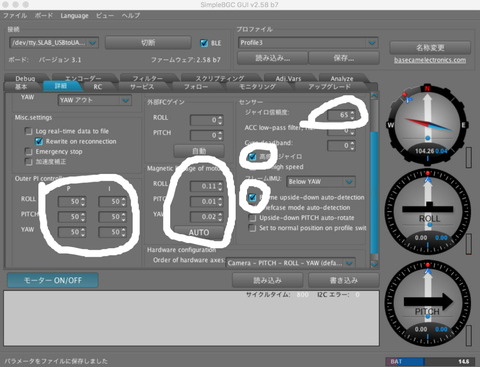
Task: Click the 名称変更 rename button
Action: pos(430,48)
